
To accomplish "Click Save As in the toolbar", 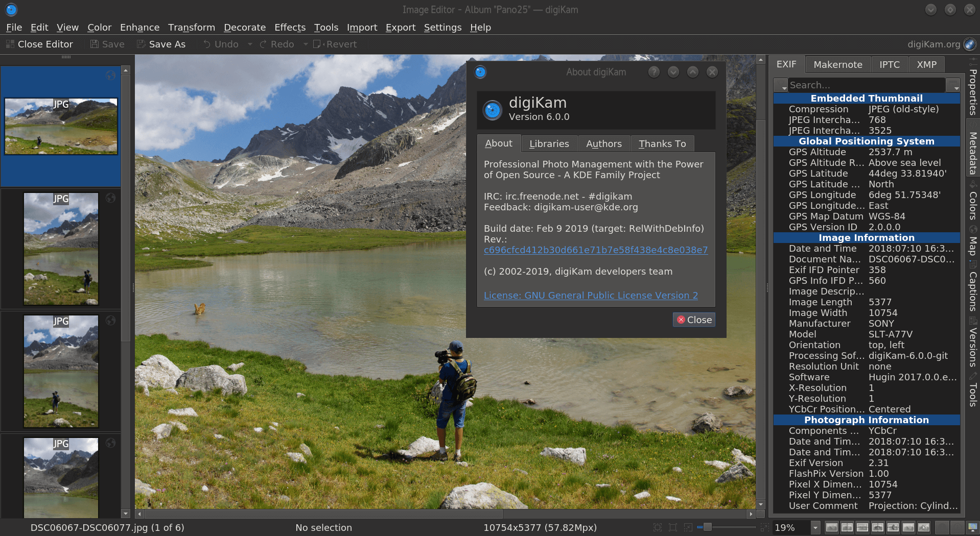I will coord(161,44).
